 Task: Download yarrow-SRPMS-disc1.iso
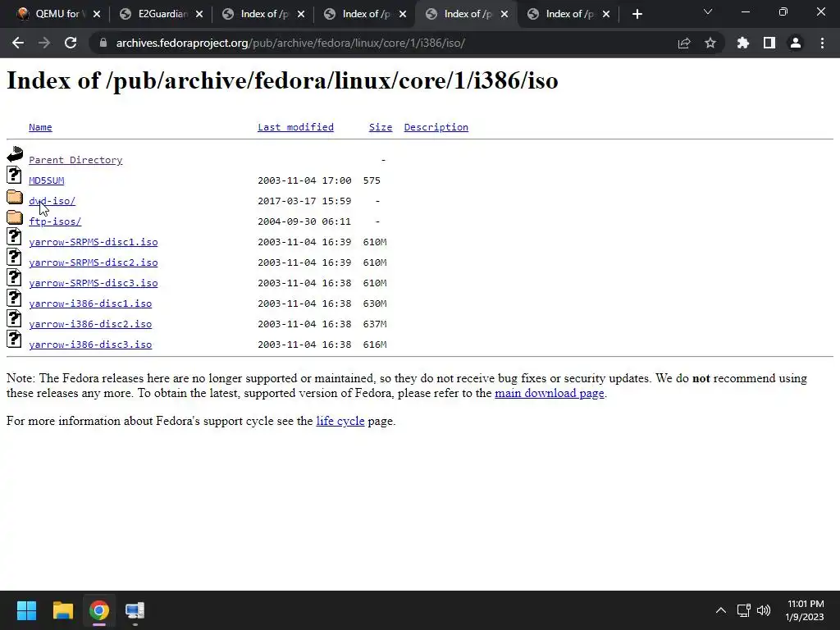pos(94,242)
